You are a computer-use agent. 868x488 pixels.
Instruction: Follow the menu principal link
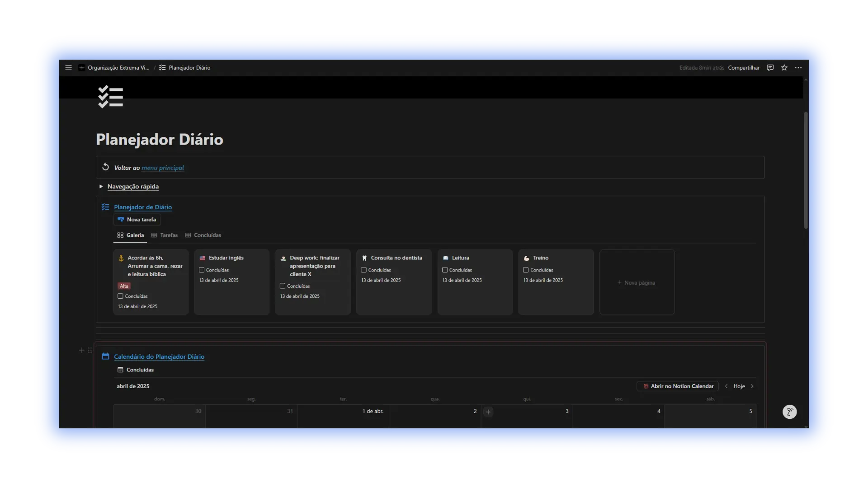163,168
